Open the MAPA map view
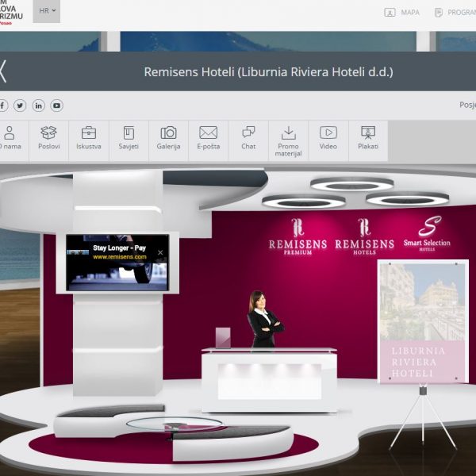This screenshot has height=476, width=476. [x=401, y=13]
